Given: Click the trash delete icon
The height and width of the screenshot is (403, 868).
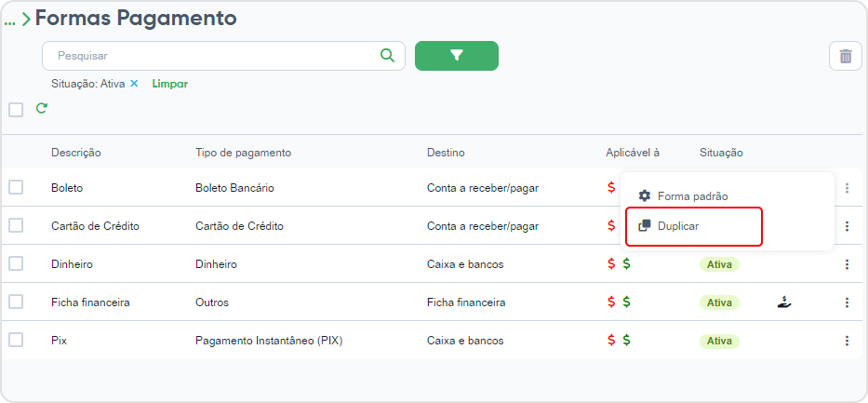Looking at the screenshot, I should click(846, 56).
